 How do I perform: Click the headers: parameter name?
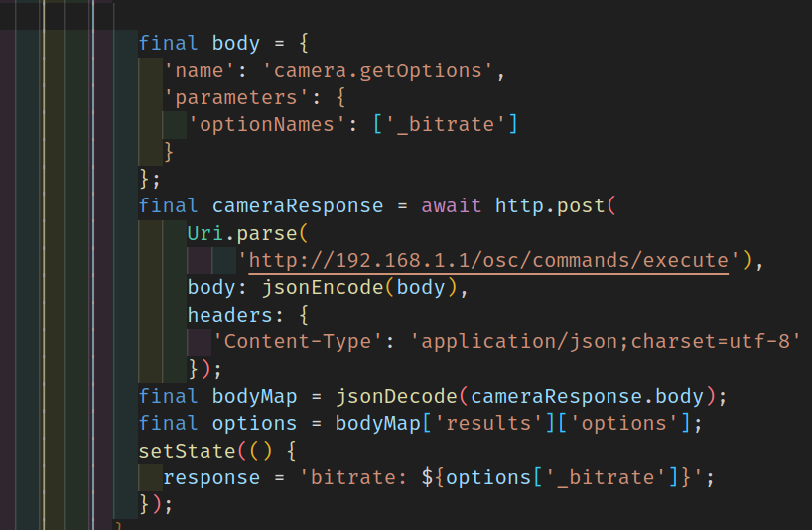point(235,315)
